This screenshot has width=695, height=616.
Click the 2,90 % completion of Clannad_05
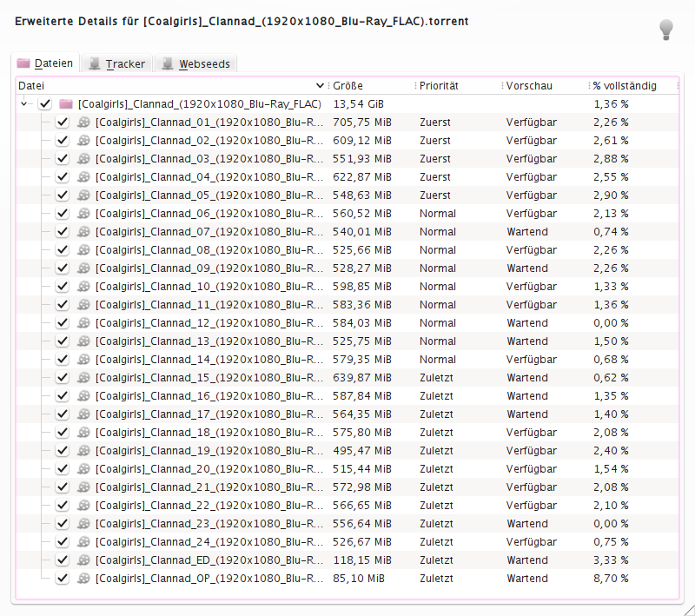tap(611, 195)
